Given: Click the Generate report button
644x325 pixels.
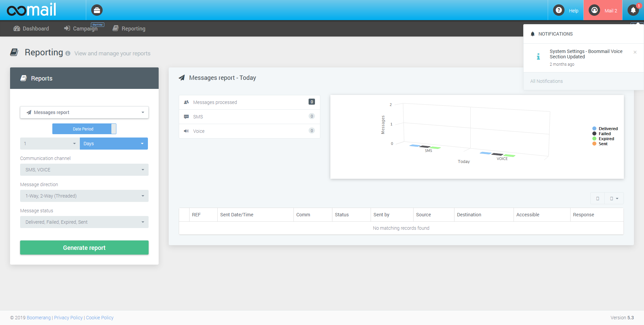Looking at the screenshot, I should pyautogui.click(x=84, y=248).
